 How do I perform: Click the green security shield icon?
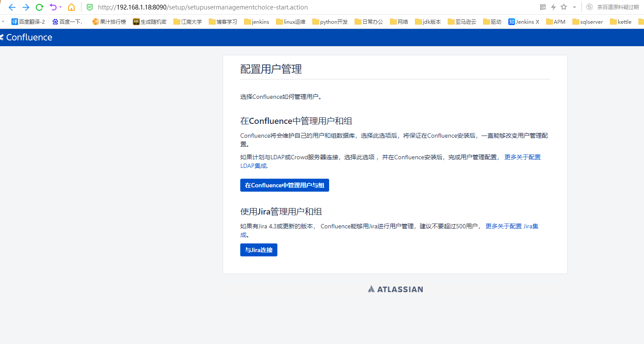point(90,7)
